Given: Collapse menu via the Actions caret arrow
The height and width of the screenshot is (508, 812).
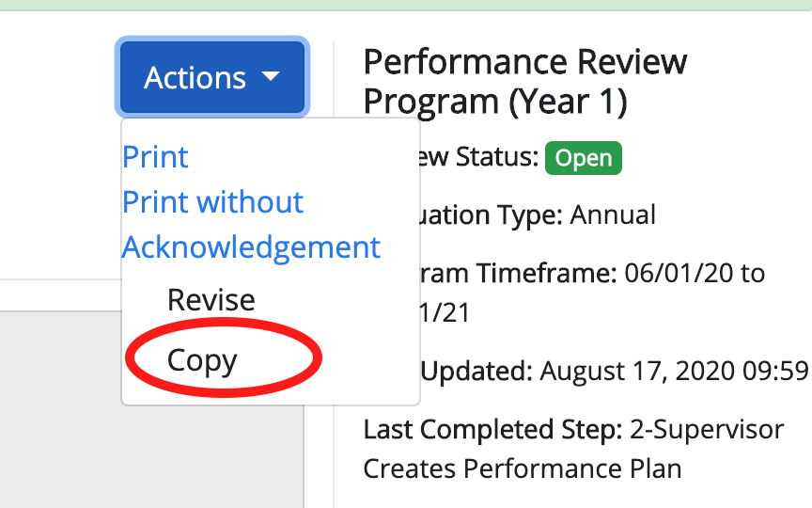Looking at the screenshot, I should [271, 77].
